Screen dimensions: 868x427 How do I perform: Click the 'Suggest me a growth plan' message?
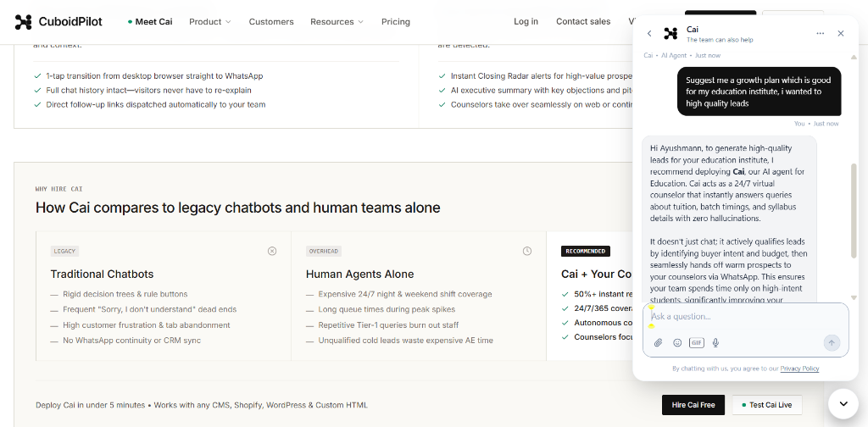759,91
